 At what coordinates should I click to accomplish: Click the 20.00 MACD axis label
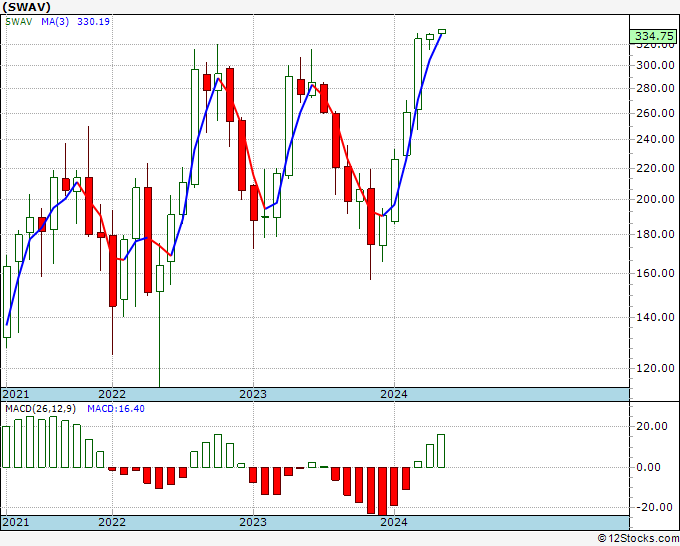(655, 426)
